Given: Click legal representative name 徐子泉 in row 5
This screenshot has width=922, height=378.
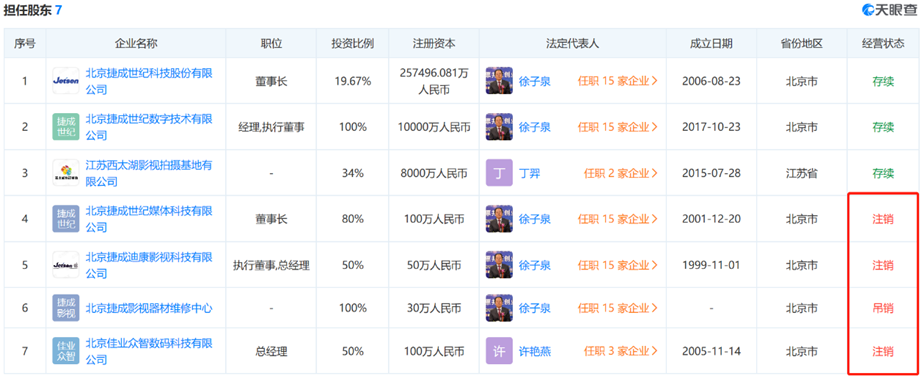Looking at the screenshot, I should [535, 265].
